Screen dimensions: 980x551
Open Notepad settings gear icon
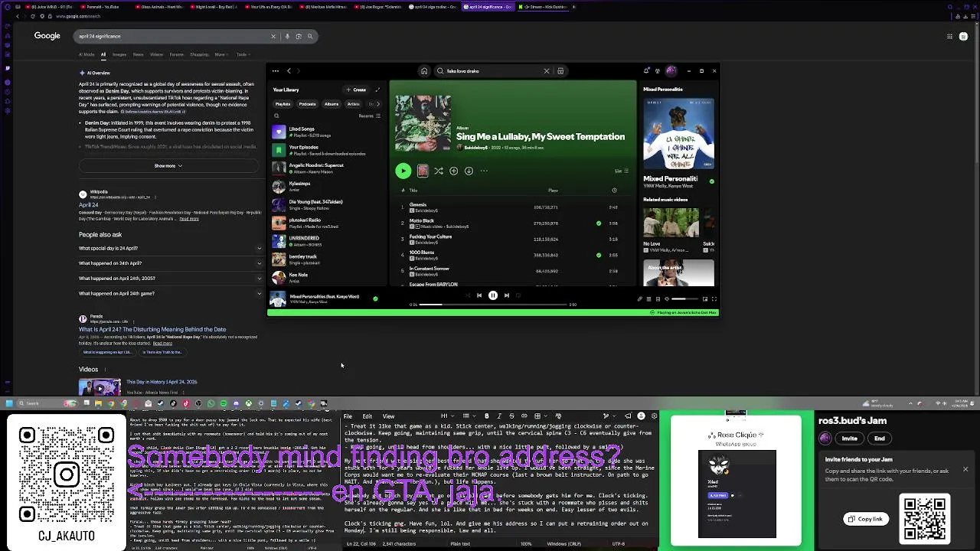coord(654,416)
